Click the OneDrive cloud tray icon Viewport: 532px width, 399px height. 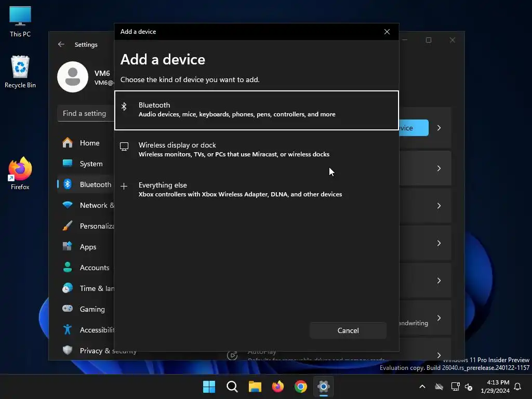[439, 387]
